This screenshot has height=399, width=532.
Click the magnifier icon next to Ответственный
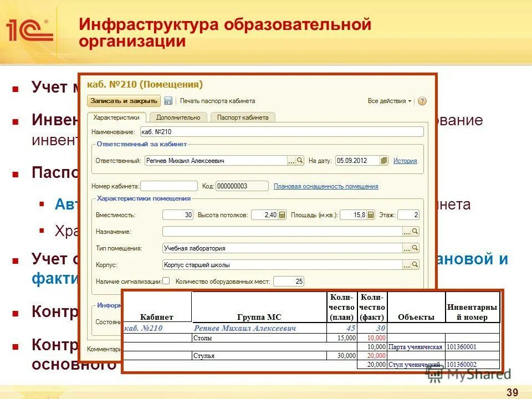tap(300, 161)
